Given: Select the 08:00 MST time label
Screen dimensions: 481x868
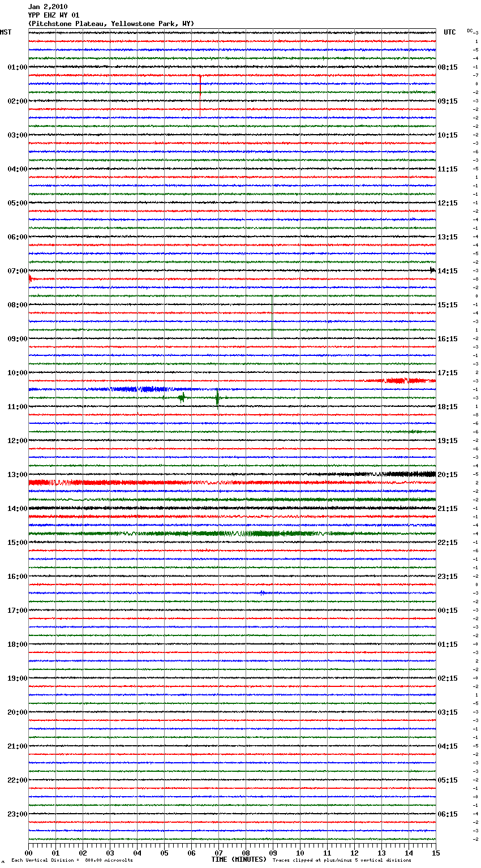Looking at the screenshot, I should [x=18, y=305].
